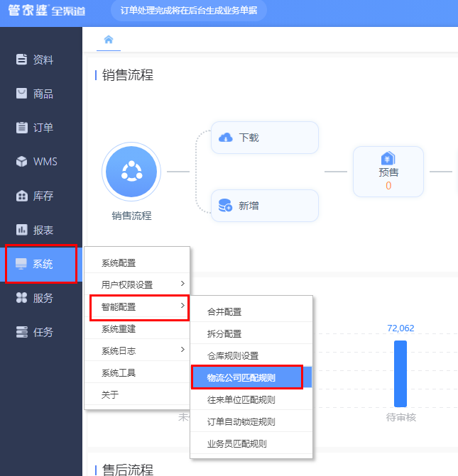Open 系统配置 menu item
The image size is (458, 476).
(137, 263)
